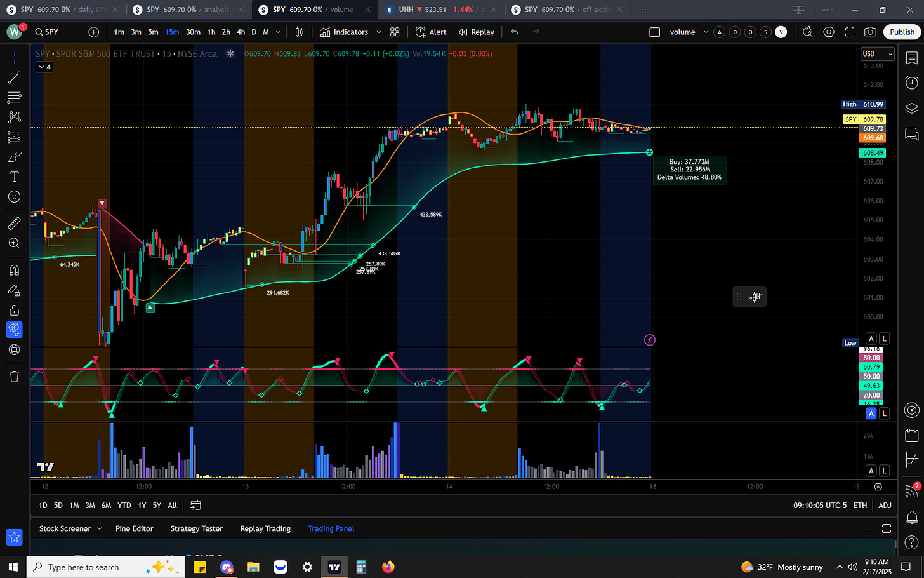Open the candle chart style selector
924x578 pixels.
(x=300, y=32)
